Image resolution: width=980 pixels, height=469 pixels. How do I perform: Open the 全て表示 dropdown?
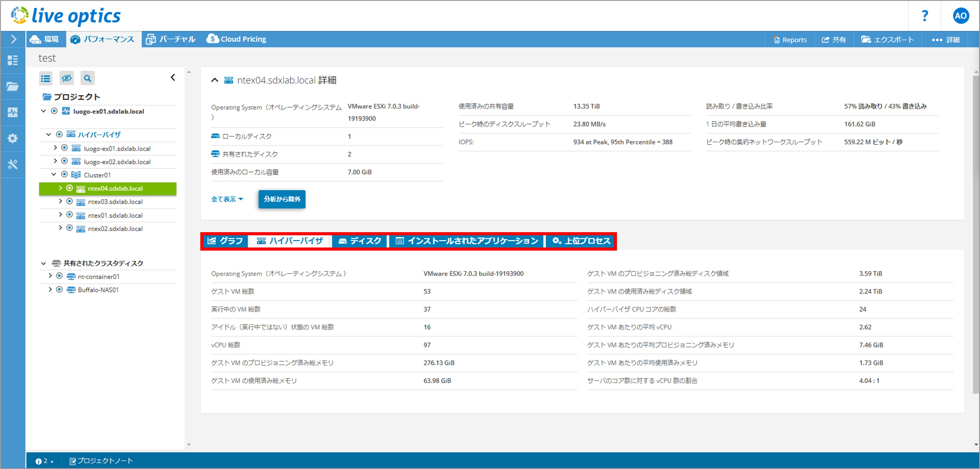(227, 199)
